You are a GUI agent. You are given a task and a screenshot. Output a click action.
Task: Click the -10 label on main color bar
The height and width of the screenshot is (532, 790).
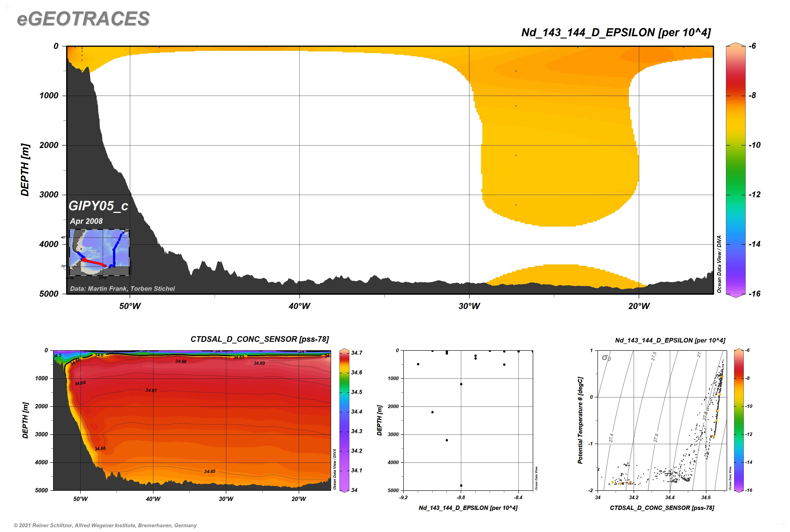(x=755, y=145)
